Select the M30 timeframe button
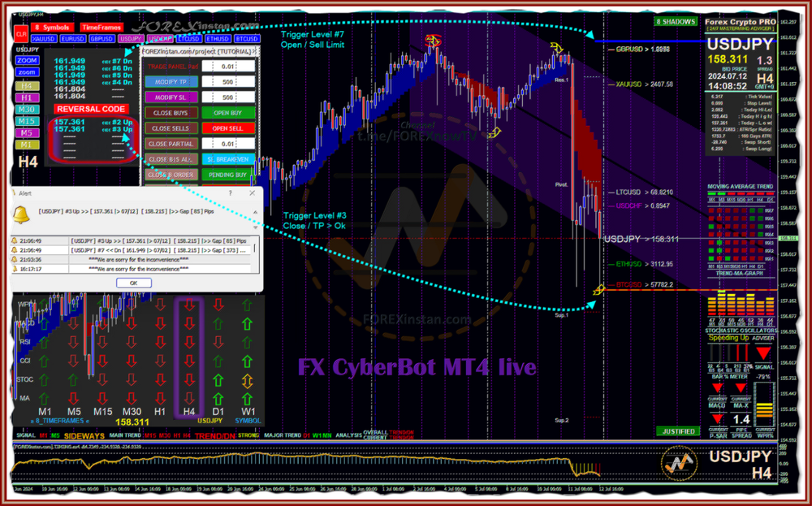The width and height of the screenshot is (812, 506). 27,110
